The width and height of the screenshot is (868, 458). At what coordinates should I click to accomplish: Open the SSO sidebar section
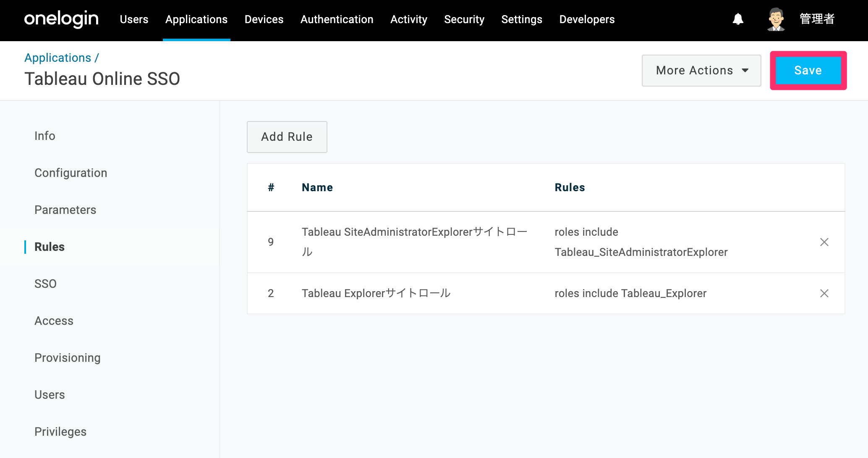click(x=46, y=284)
